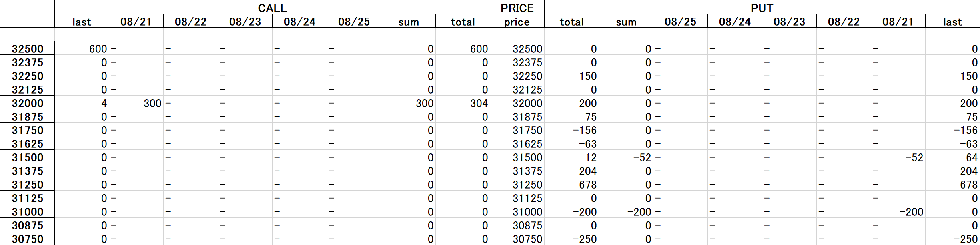Select the CALL section's 08/22 header

pyautogui.click(x=190, y=21)
